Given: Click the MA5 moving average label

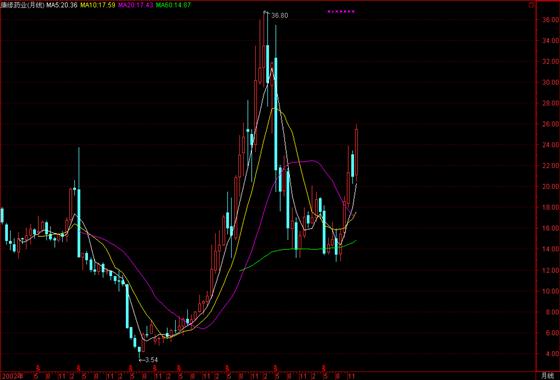Looking at the screenshot, I should coord(62,5).
